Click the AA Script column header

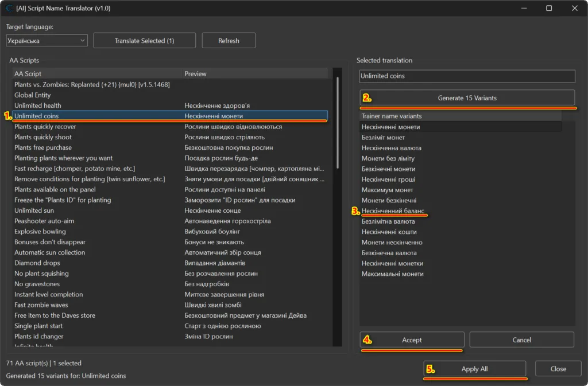98,74
